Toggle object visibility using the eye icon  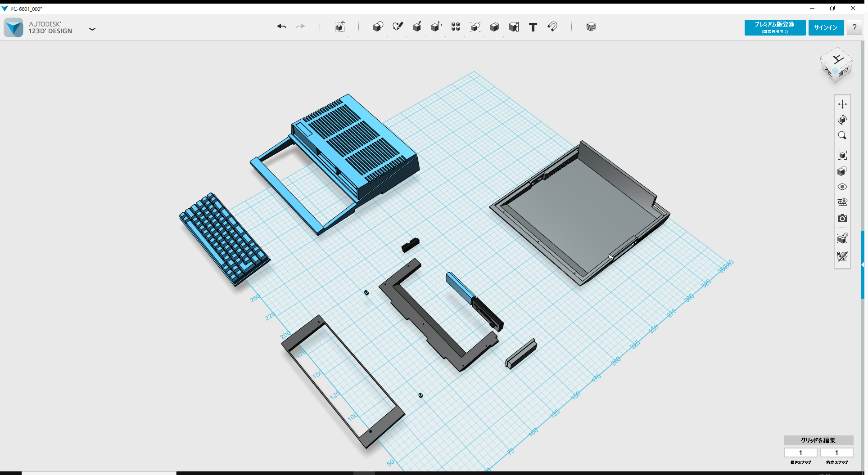pyautogui.click(x=842, y=186)
